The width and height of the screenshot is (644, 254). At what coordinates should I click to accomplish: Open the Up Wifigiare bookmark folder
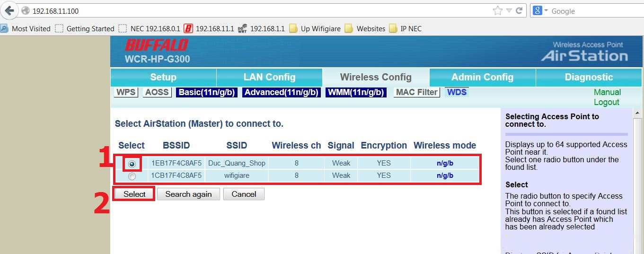(315, 28)
